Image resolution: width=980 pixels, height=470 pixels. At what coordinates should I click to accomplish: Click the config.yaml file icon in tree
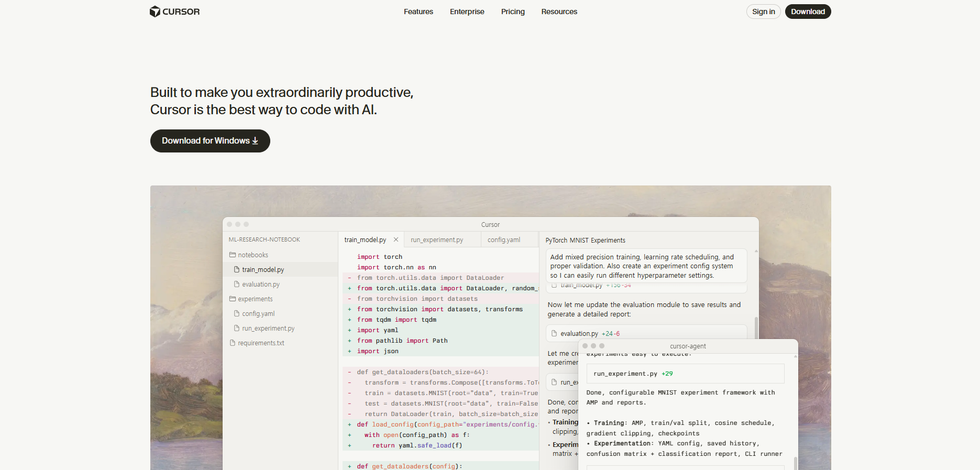pyautogui.click(x=237, y=313)
